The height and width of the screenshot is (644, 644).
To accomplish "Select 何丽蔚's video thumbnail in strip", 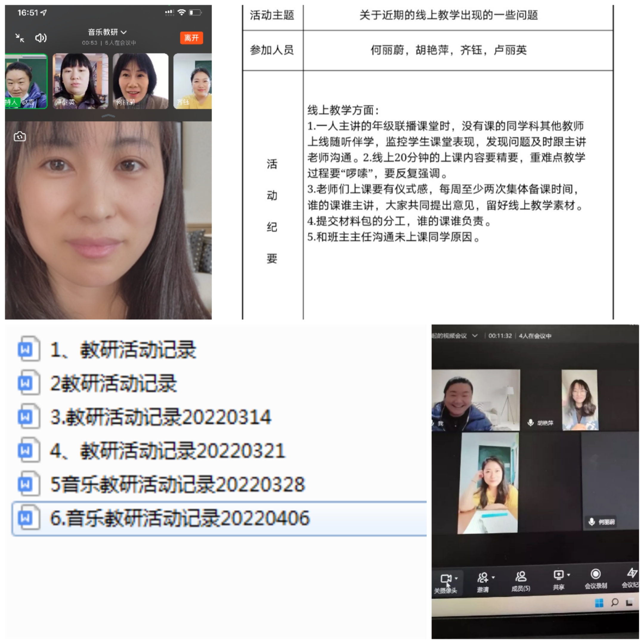I will click(x=140, y=81).
